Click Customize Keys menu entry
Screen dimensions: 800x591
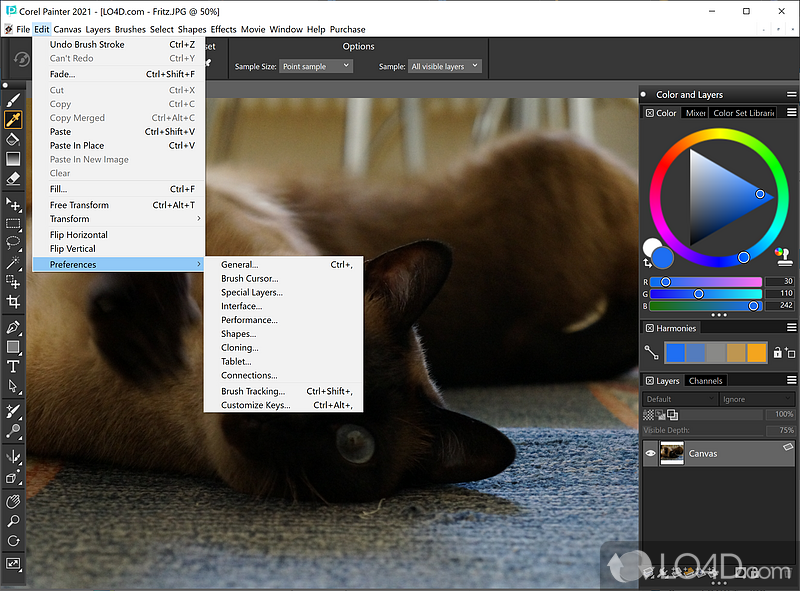(256, 405)
